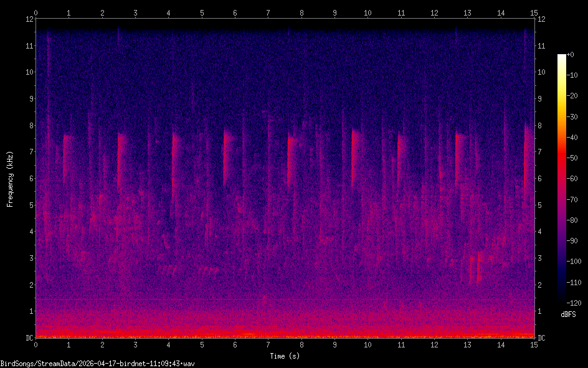Click the 12 kHz label on right frequency axis
Image resolution: width=588 pixels, height=368 pixels.
point(542,19)
